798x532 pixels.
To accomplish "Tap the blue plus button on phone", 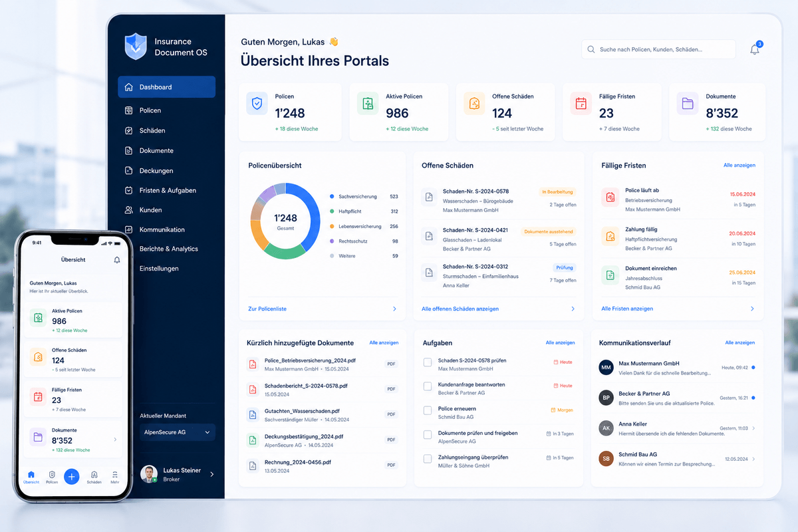I will [x=72, y=476].
